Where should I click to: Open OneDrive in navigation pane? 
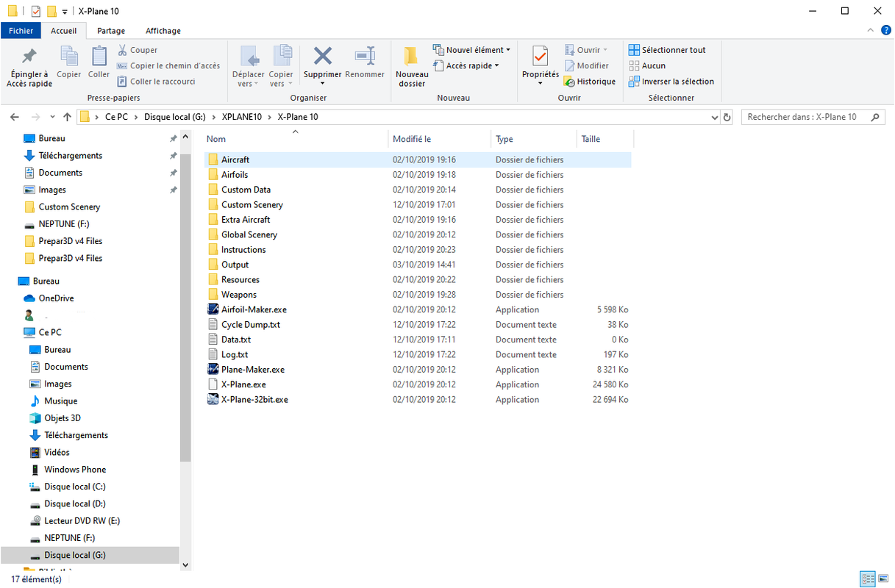click(56, 298)
